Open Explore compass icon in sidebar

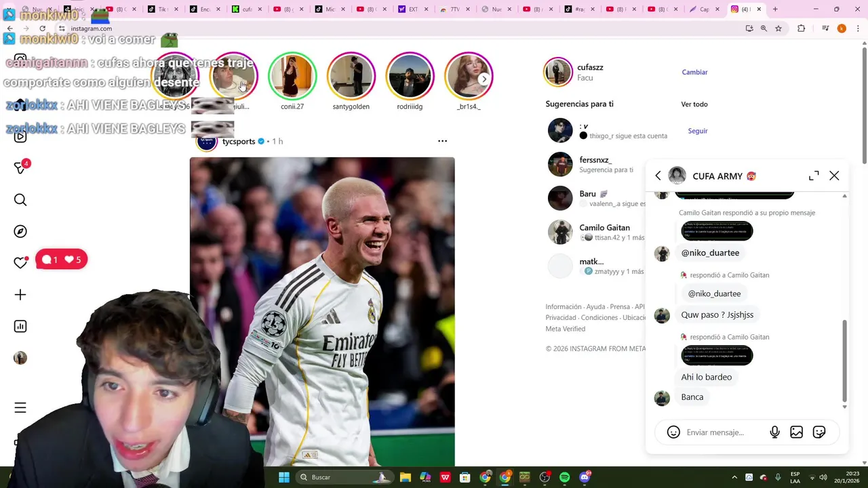pyautogui.click(x=20, y=232)
